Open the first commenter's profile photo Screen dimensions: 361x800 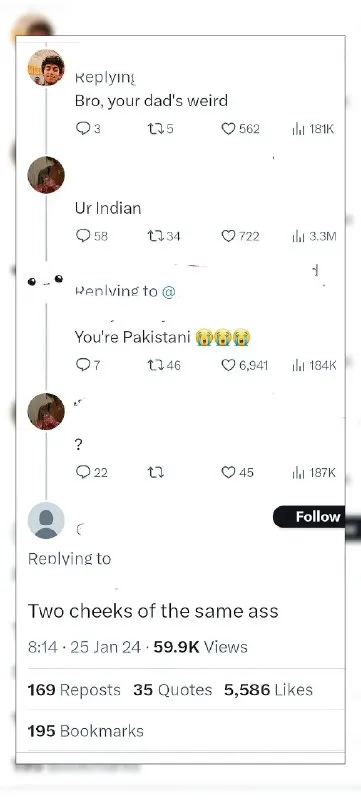(46, 68)
